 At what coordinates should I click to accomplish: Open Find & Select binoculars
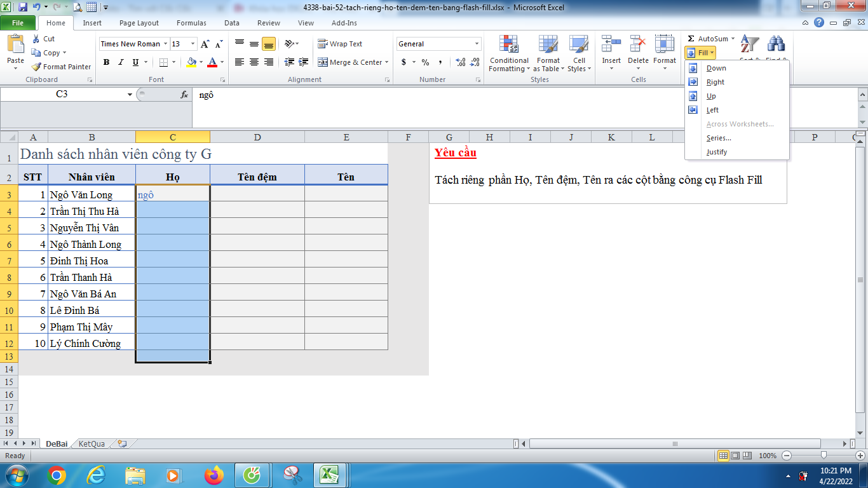(x=776, y=46)
